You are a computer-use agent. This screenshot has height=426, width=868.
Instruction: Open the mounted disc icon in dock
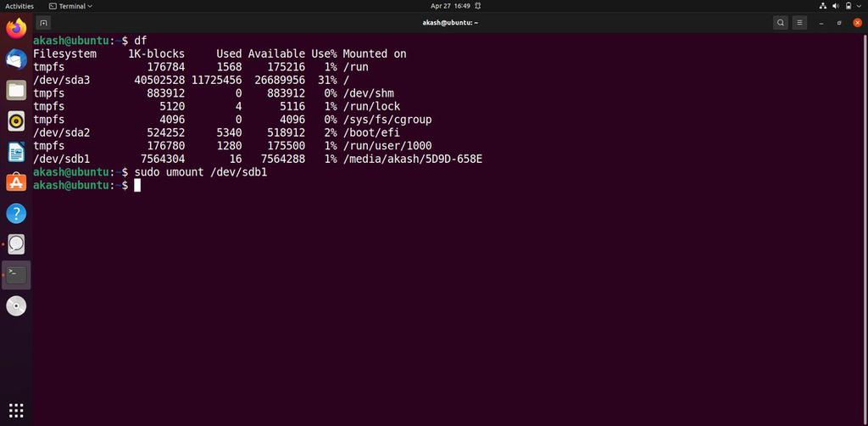click(16, 305)
